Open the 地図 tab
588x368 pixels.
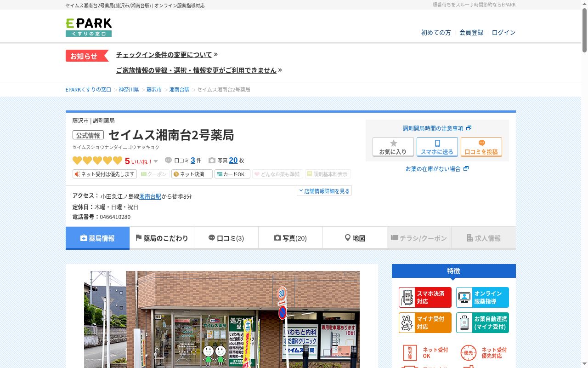(x=355, y=238)
